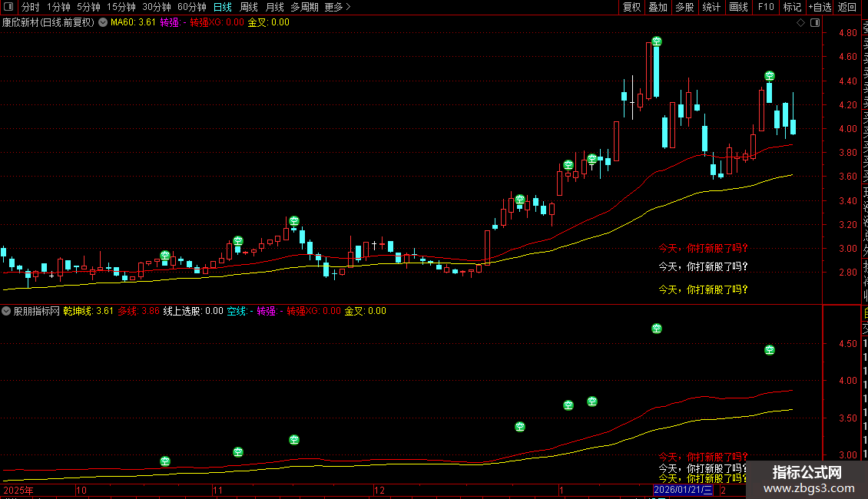Click month 10 on the time axis

[81, 490]
